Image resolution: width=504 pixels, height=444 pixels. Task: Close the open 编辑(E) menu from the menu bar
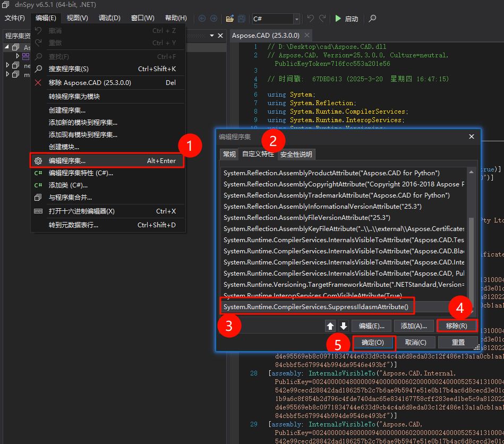(x=46, y=18)
